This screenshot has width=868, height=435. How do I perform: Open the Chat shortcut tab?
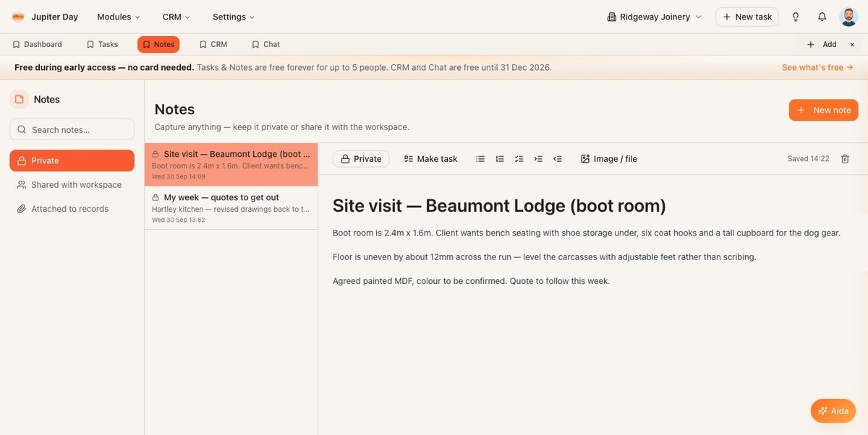coord(265,44)
